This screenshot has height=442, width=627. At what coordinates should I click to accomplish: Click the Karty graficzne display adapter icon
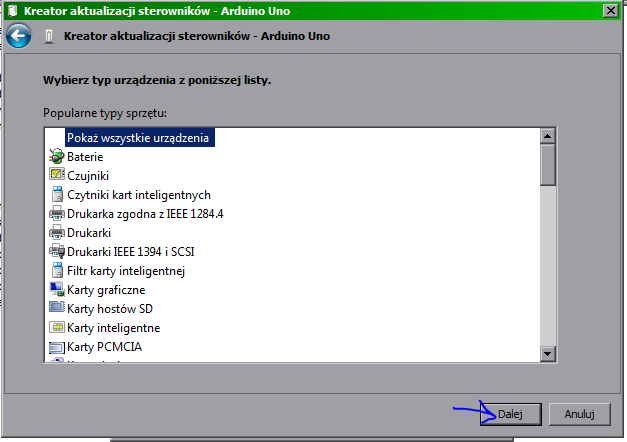pos(56,290)
